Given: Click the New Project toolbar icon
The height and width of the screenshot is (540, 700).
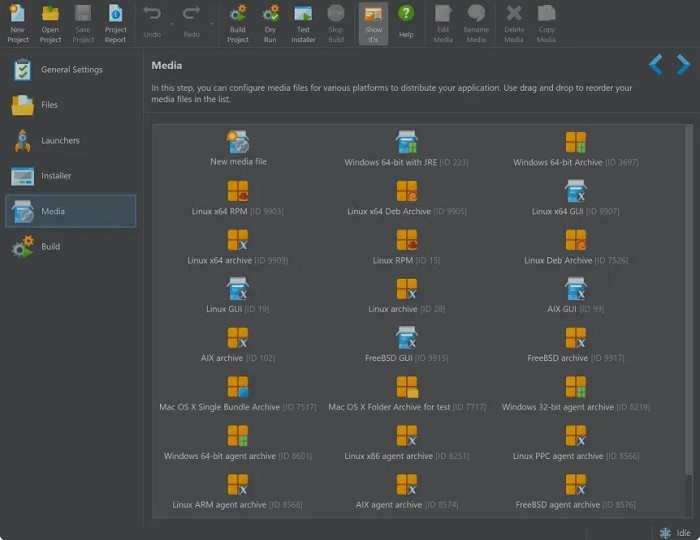Looking at the screenshot, I should pos(18,22).
